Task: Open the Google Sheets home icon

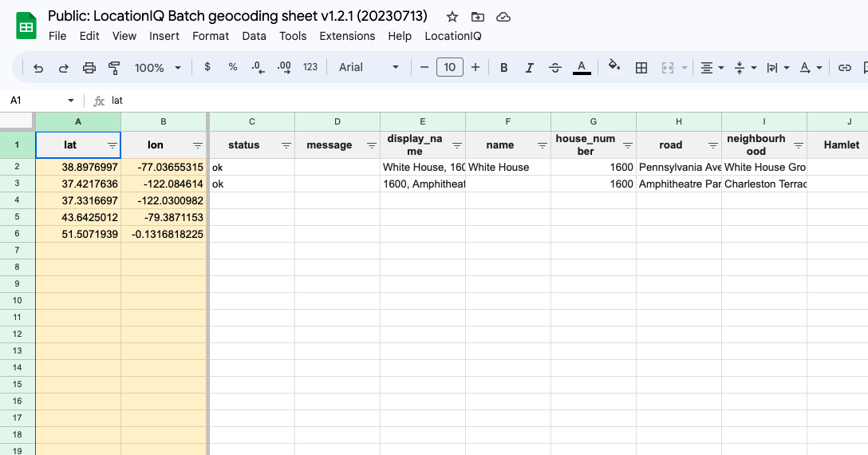Action: (x=26, y=26)
